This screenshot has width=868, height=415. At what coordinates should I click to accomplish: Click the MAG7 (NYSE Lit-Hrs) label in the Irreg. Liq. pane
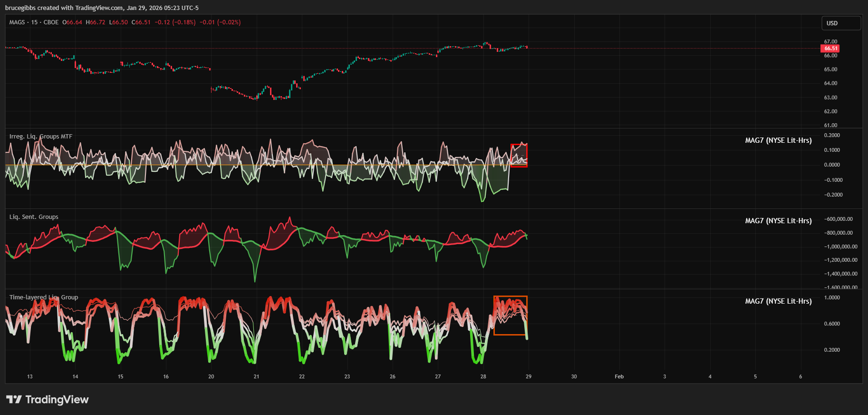(x=778, y=140)
